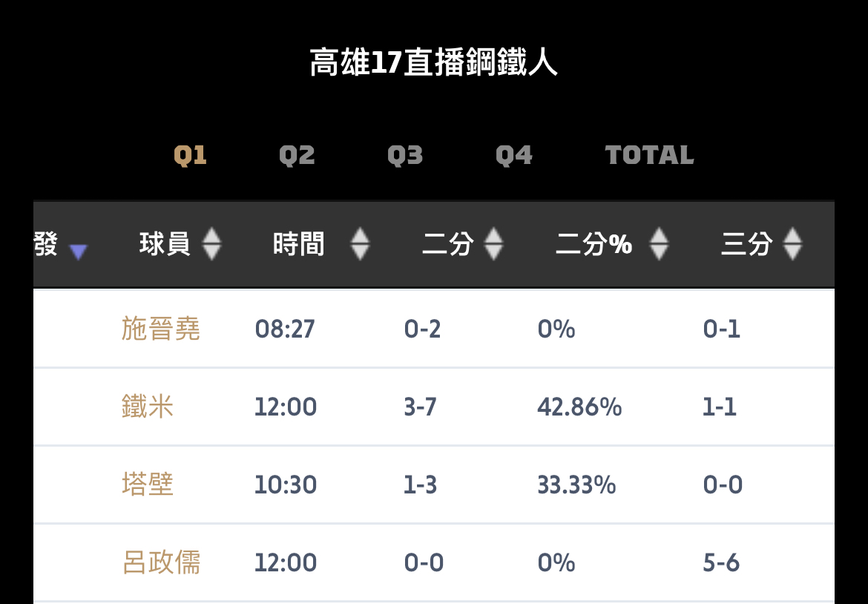
Task: Open player 施晉堯 profile link
Action: coord(161,329)
